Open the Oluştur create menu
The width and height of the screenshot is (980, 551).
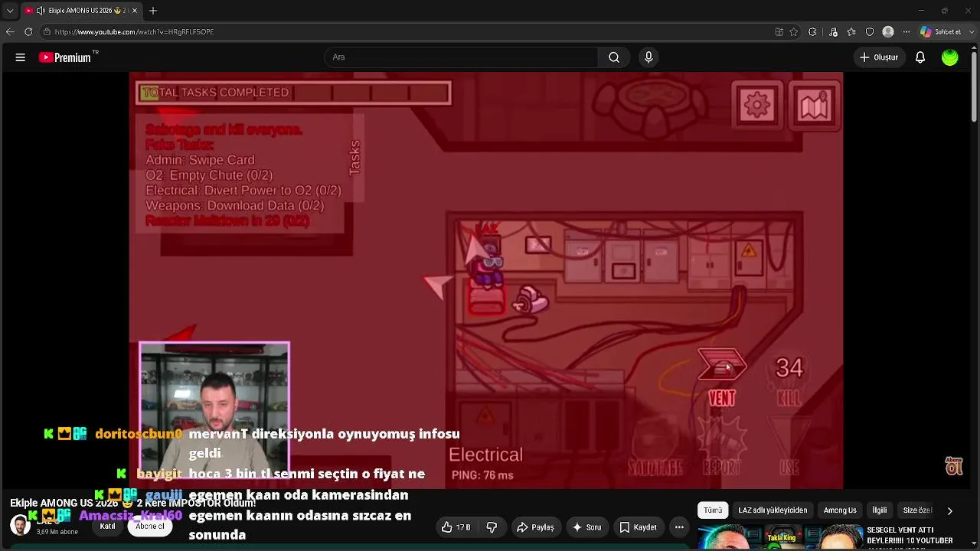[x=878, y=57]
